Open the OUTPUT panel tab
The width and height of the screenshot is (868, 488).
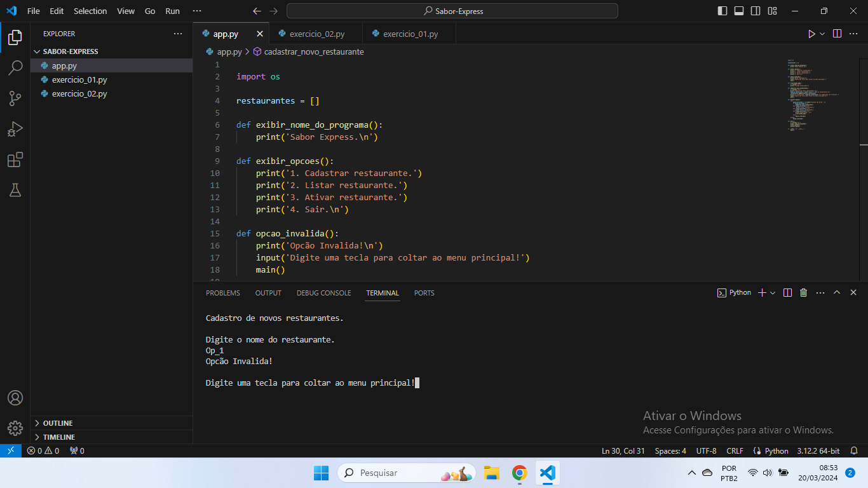(x=268, y=293)
